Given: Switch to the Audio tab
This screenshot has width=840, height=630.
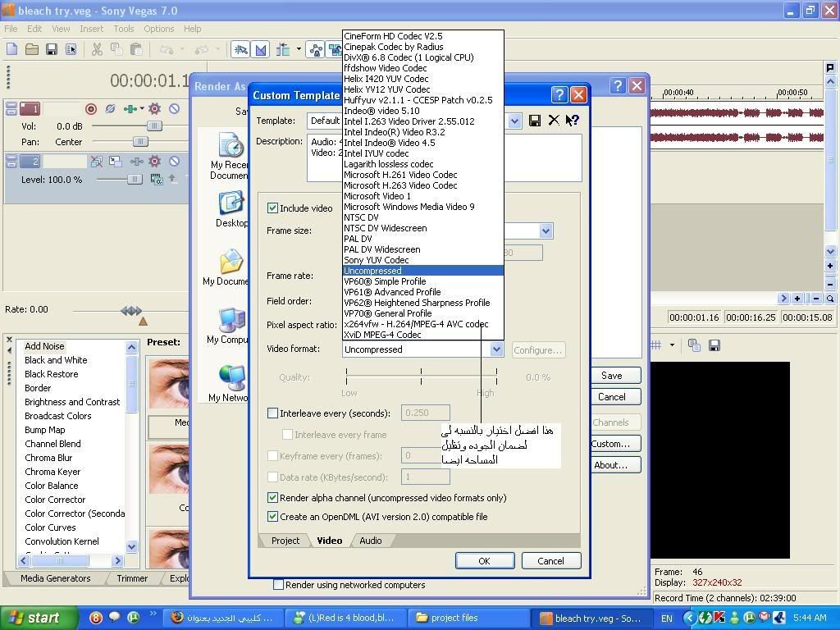Looking at the screenshot, I should [370, 541].
